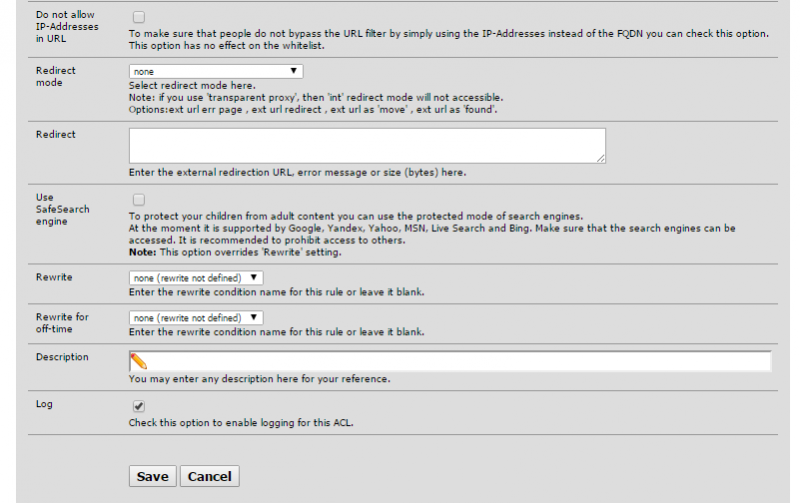Click the 'Check this option to enable logging' help text

[241, 423]
